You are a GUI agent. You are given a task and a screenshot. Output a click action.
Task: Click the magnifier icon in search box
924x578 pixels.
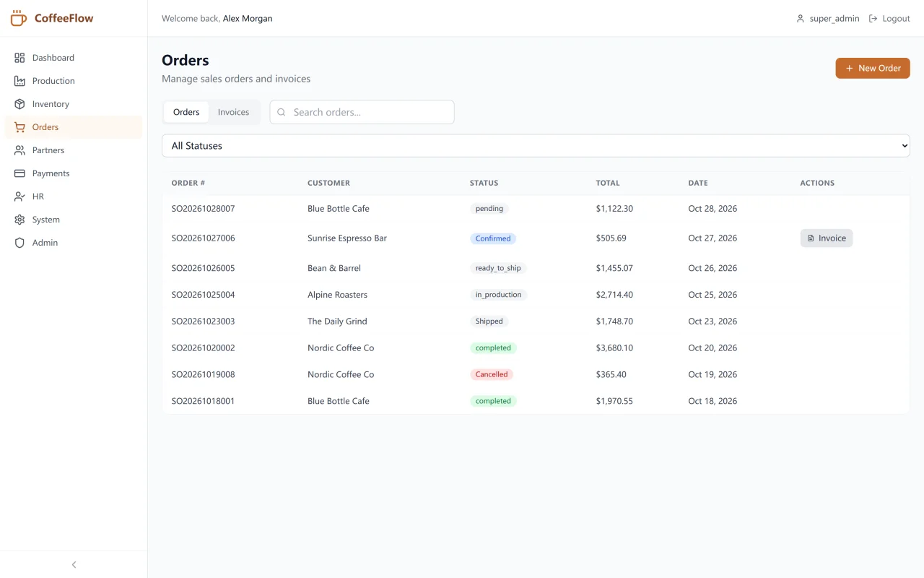(282, 112)
